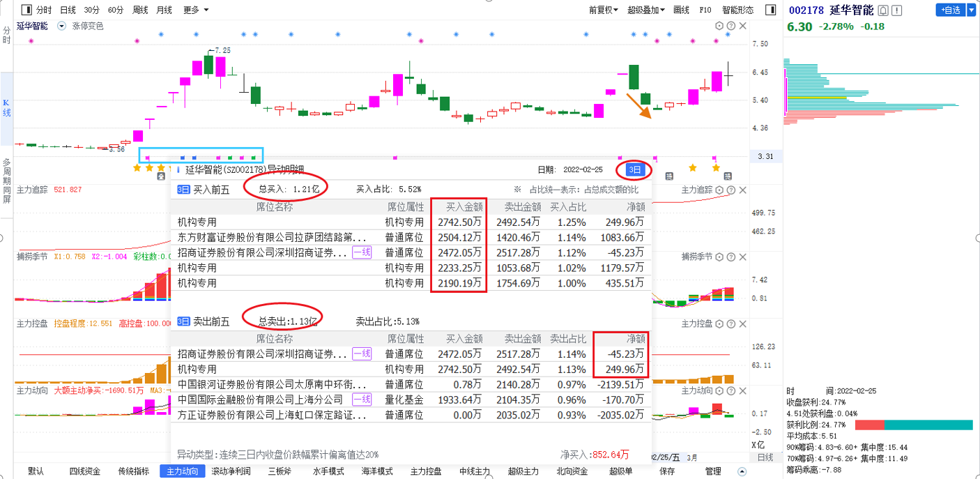Add stock with the +自选 button
Screen dimensions: 980x479
coord(951,10)
